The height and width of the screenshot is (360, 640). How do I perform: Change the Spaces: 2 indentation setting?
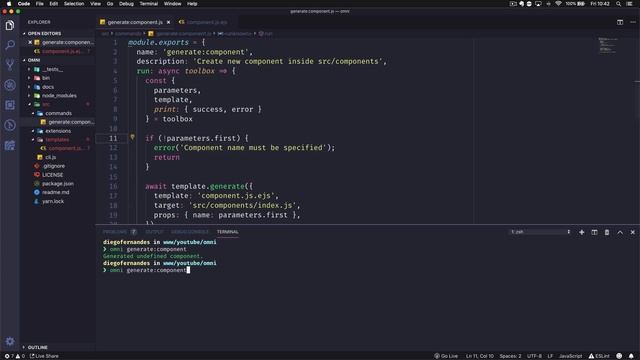click(x=510, y=356)
